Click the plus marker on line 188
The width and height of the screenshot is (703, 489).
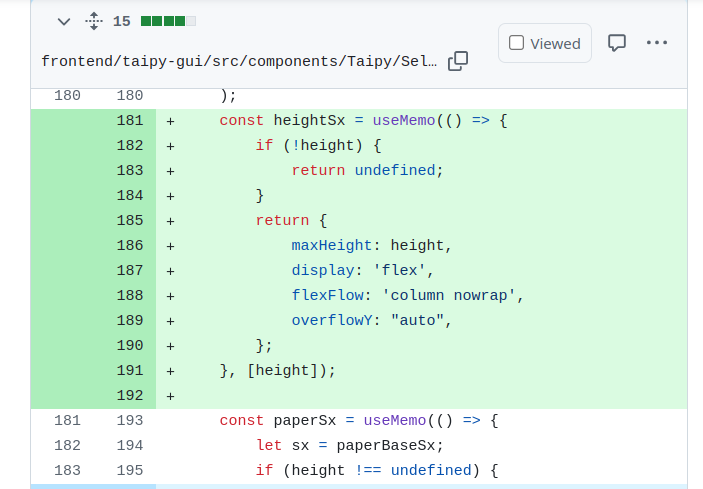coord(171,296)
